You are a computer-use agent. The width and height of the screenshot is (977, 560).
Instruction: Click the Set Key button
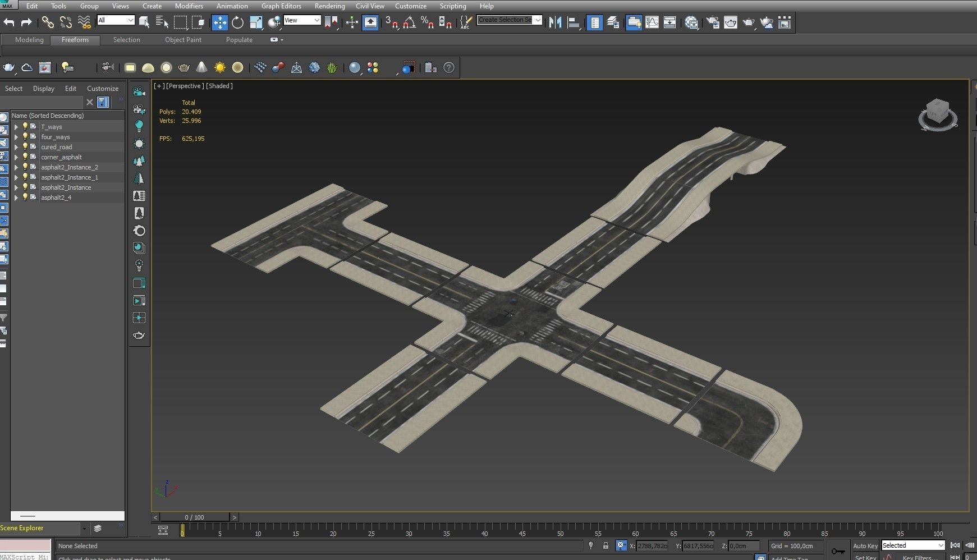(865, 557)
